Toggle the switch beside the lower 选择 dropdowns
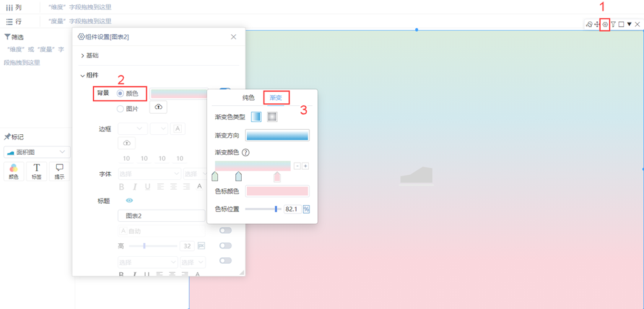This screenshot has height=309, width=644. (x=226, y=261)
